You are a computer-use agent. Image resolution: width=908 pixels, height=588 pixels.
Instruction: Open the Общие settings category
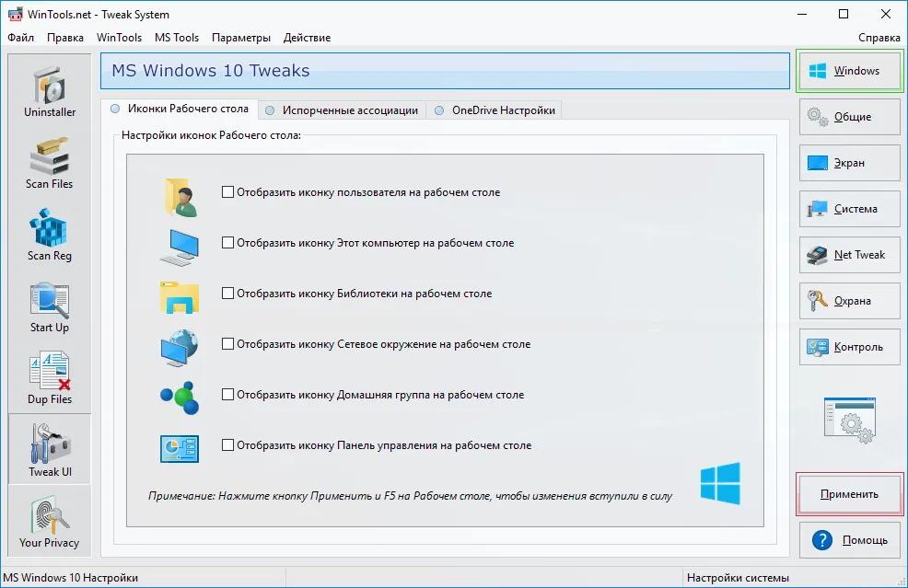pos(849,117)
